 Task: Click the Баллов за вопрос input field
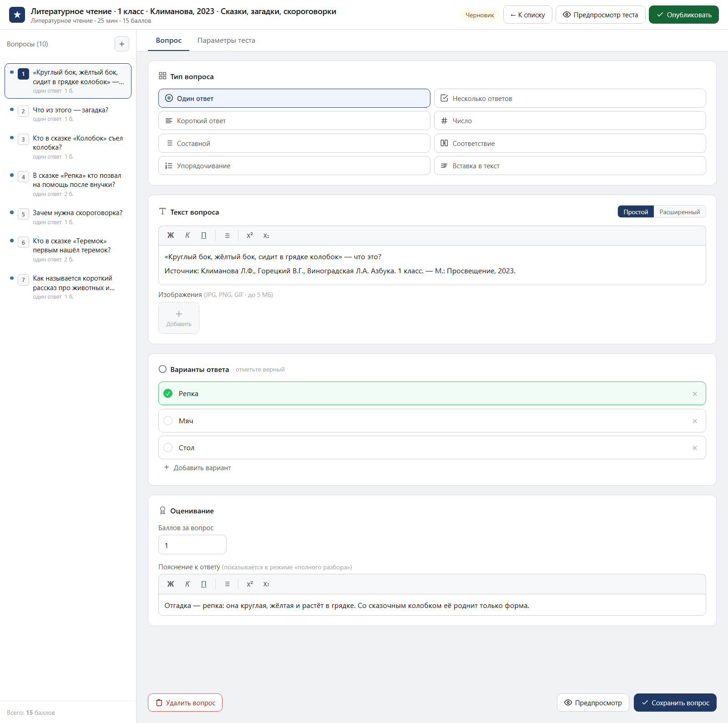192,545
